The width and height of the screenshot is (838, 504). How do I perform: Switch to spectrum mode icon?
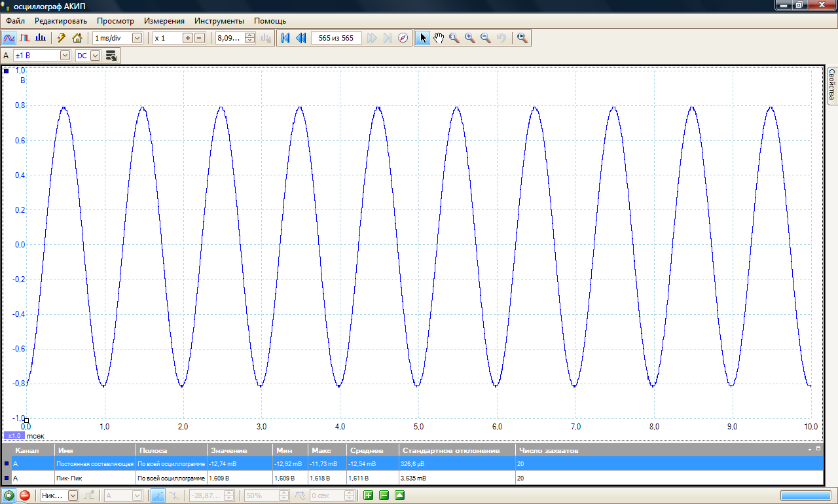(41, 38)
